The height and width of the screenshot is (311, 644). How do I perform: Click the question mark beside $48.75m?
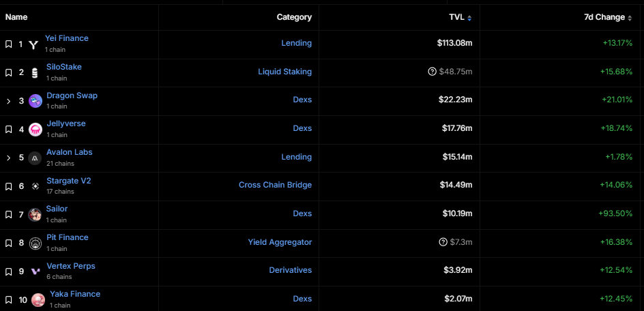[x=432, y=72]
